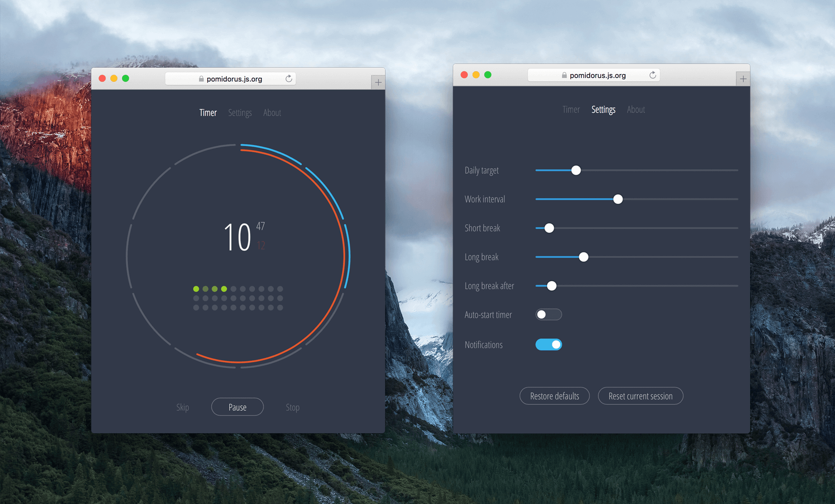Open new tab in Timer window
This screenshot has width=835, height=504.
click(378, 82)
